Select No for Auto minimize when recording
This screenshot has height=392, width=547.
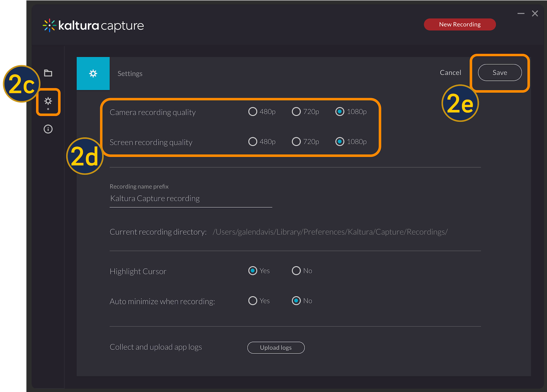coord(296,301)
